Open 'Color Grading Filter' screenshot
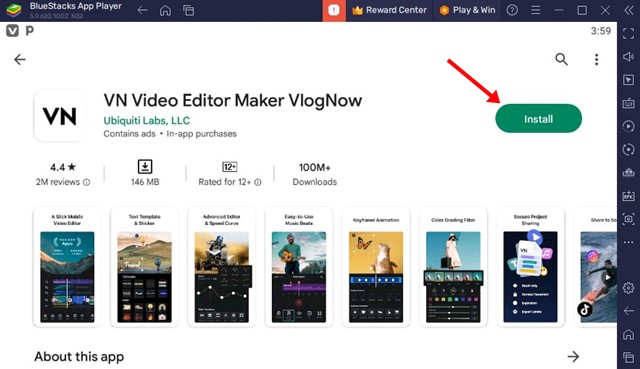 (453, 267)
